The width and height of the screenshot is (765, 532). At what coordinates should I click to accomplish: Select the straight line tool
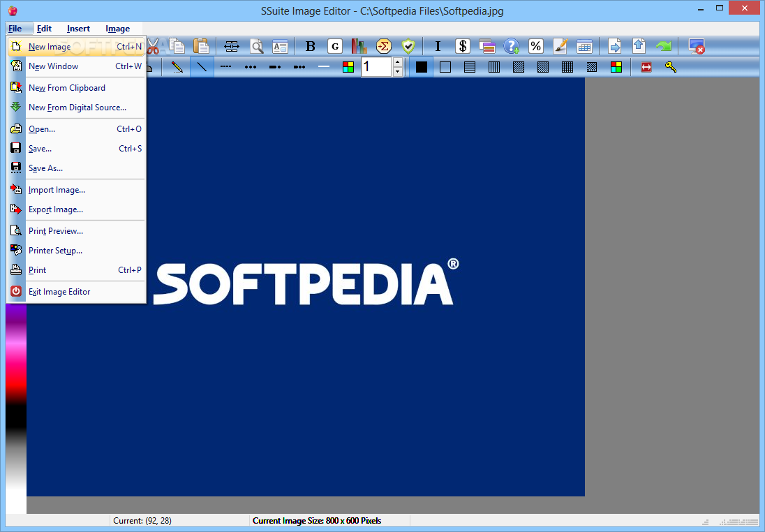[x=202, y=67]
